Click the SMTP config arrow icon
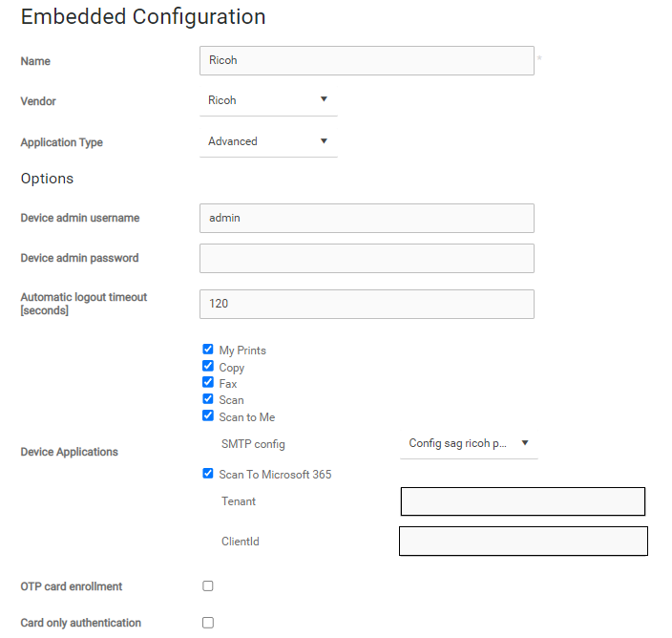 525,443
